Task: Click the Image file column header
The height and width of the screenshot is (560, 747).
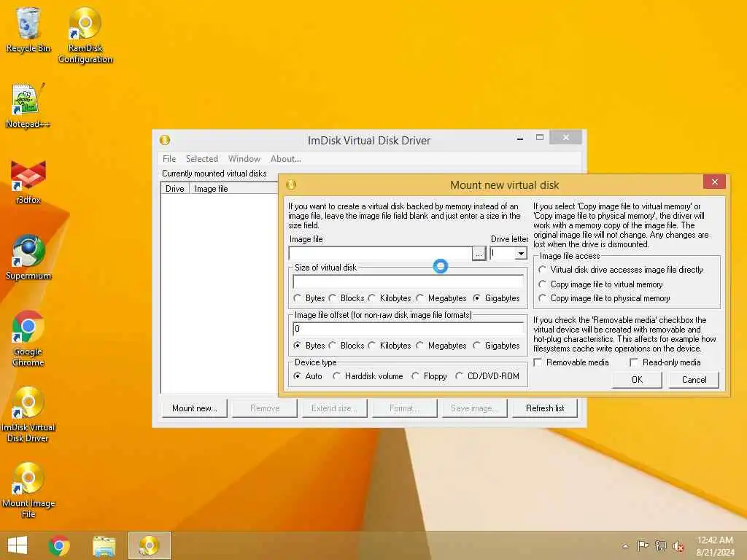Action: [x=233, y=189]
